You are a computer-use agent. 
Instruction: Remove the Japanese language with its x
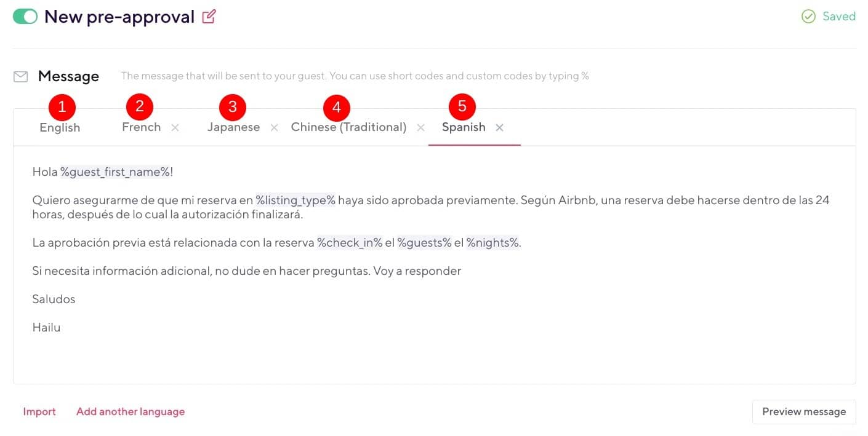(x=274, y=128)
